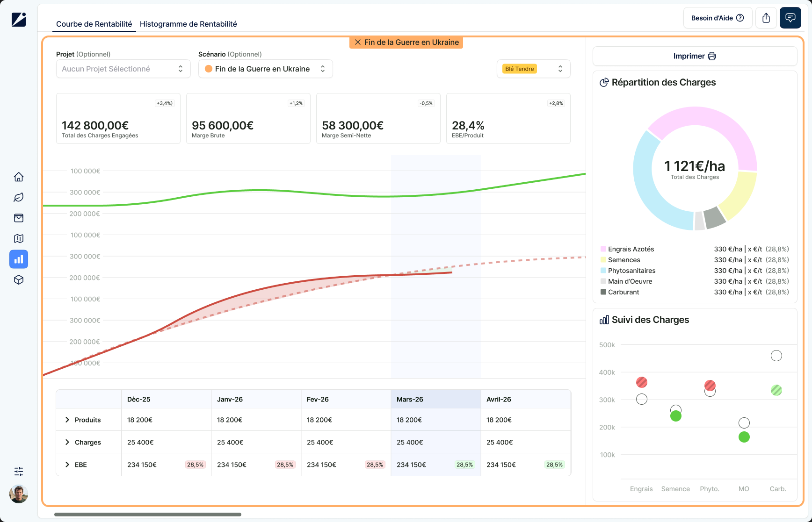The width and height of the screenshot is (812, 522).
Task: Click the solid green MO data point
Action: 744,437
